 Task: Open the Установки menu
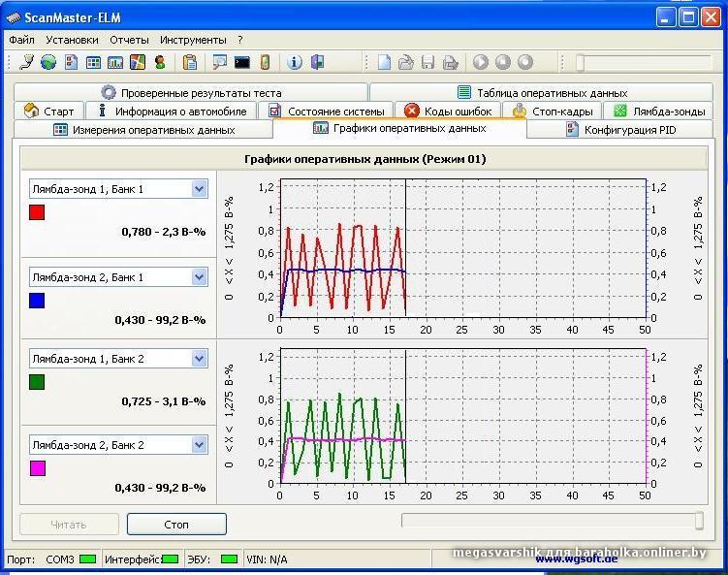point(72,40)
